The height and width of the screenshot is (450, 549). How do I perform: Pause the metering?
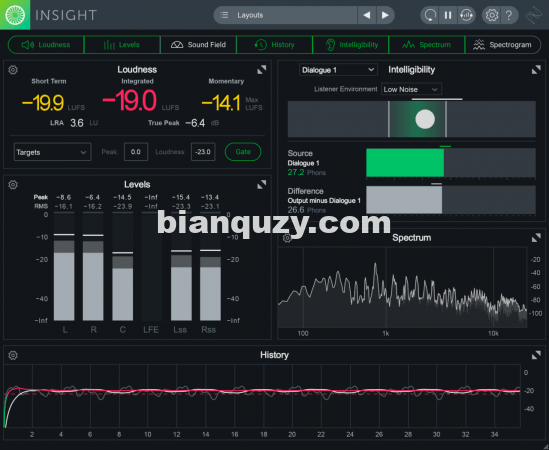coord(448,15)
